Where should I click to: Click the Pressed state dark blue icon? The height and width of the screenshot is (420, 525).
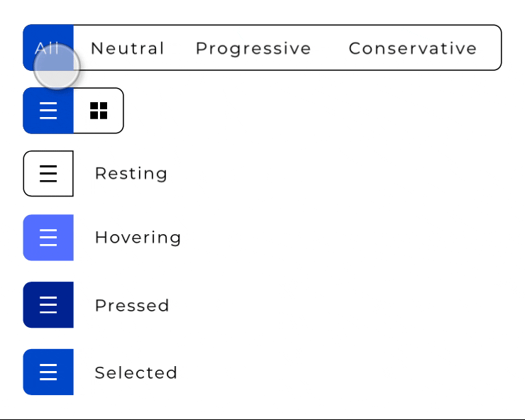48,305
